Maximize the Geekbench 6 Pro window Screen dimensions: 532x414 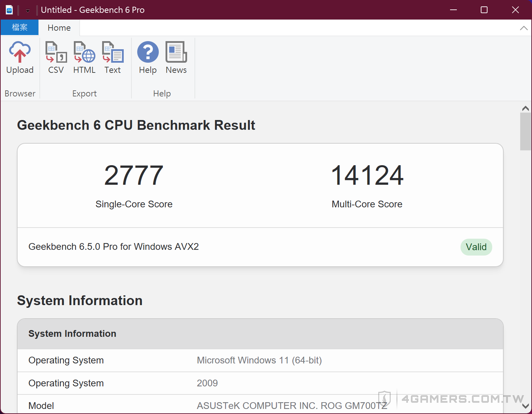tap(484, 10)
